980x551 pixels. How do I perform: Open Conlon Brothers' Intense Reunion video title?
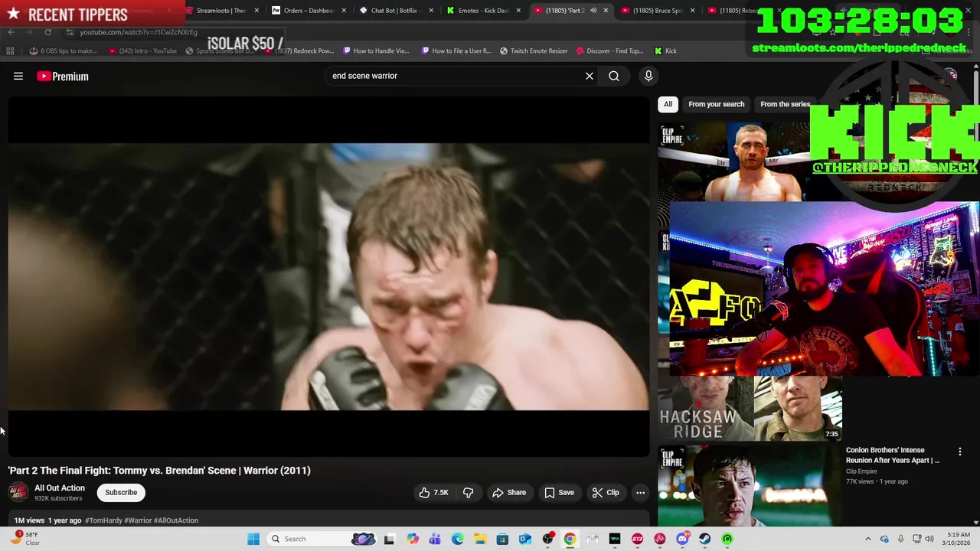893,455
